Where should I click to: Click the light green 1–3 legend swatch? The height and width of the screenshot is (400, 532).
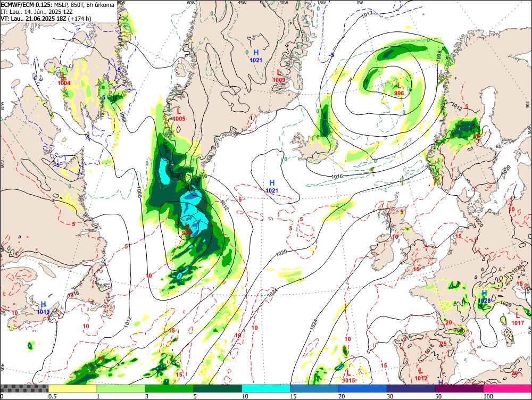coord(121,388)
